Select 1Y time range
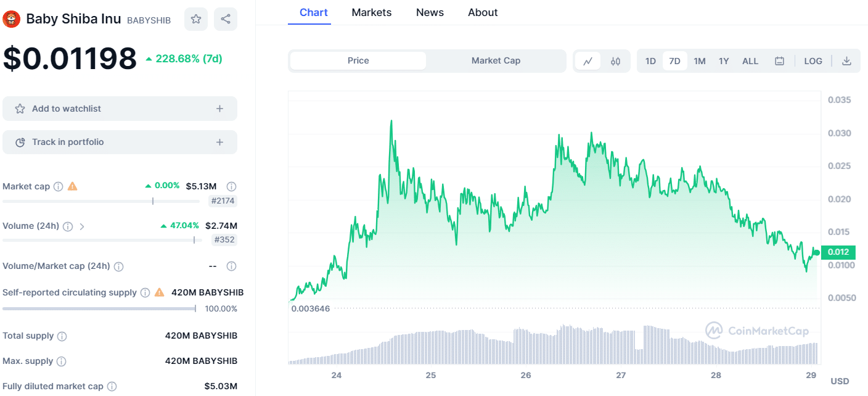 pyautogui.click(x=724, y=61)
